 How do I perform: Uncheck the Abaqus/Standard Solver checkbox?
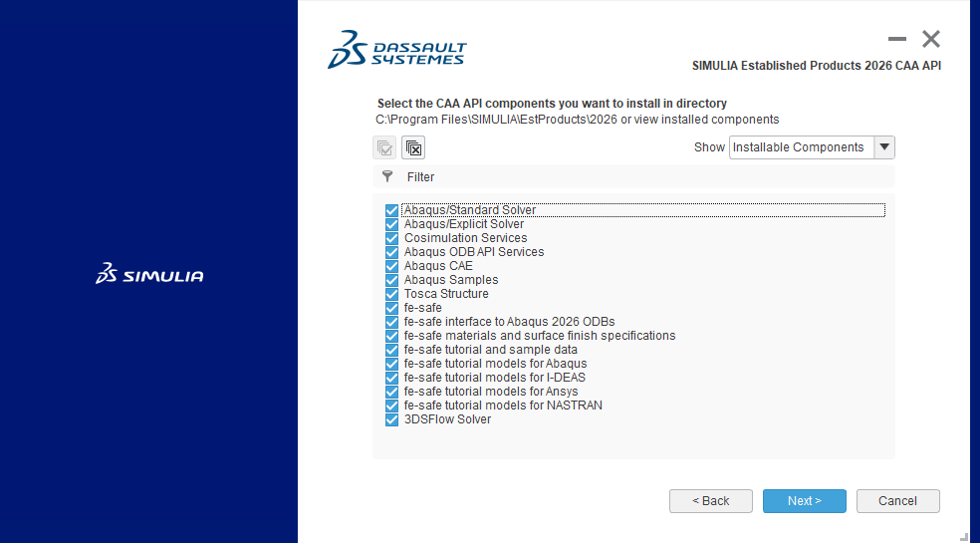point(391,210)
